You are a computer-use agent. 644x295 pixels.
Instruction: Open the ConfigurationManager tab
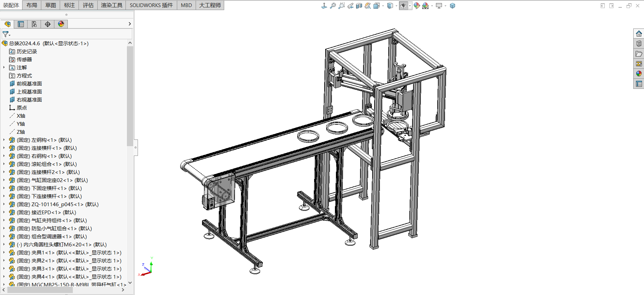[34, 24]
